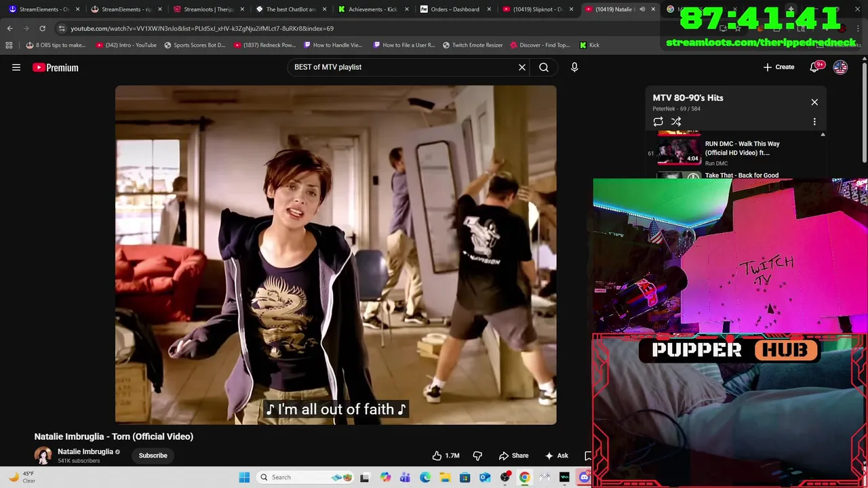Subscribe to Natalie Imbruglia channel
Screen dimensions: 868x488
(x=153, y=455)
